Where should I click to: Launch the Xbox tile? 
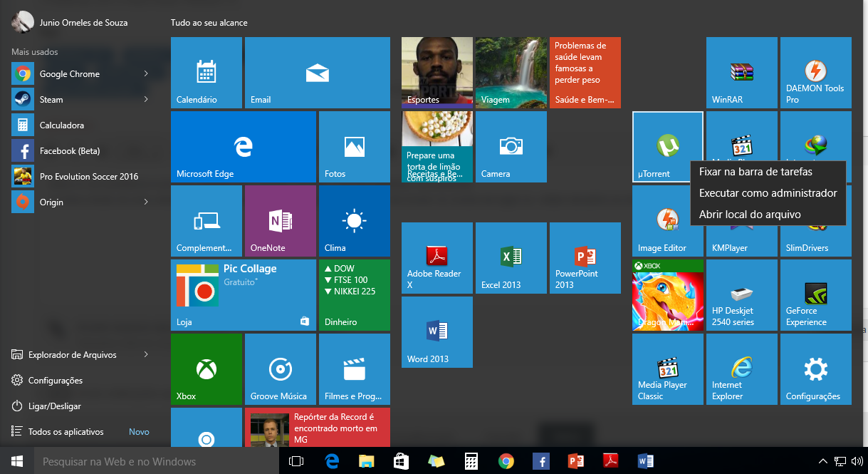206,369
